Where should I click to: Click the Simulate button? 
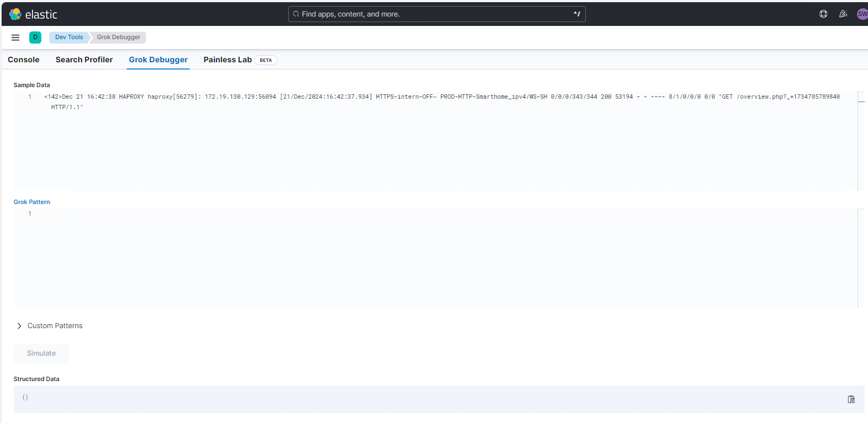[41, 354]
